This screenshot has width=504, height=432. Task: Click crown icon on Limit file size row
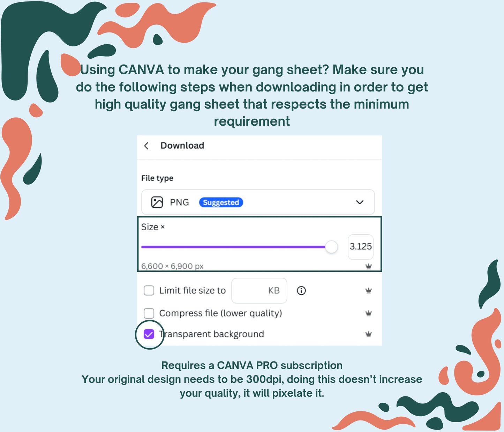click(x=368, y=291)
